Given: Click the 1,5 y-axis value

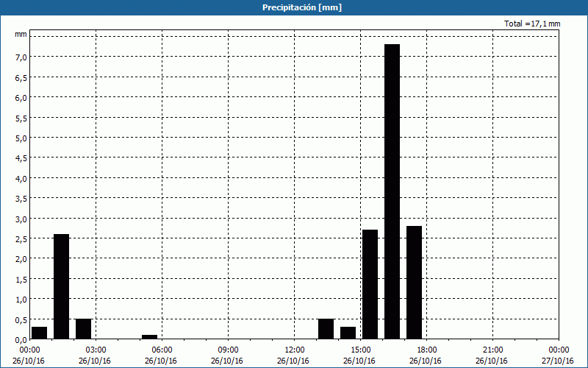Looking at the screenshot, I should tap(21, 280).
